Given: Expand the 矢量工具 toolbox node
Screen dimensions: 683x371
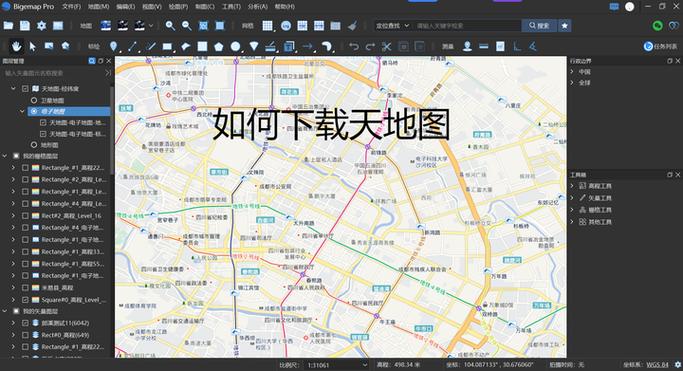Looking at the screenshot, I should tap(572, 198).
